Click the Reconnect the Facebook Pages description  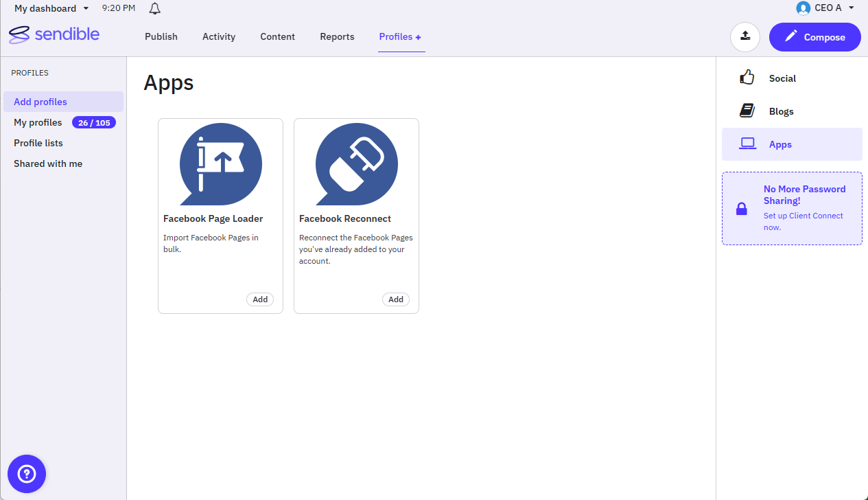pos(356,249)
